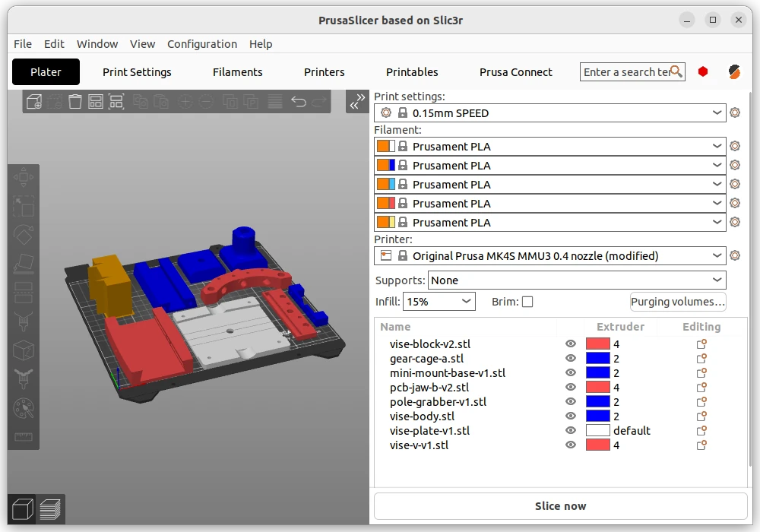This screenshot has height=532, width=760.
Task: Change default extruder for vise-plate-v1.stl
Action: 619,431
